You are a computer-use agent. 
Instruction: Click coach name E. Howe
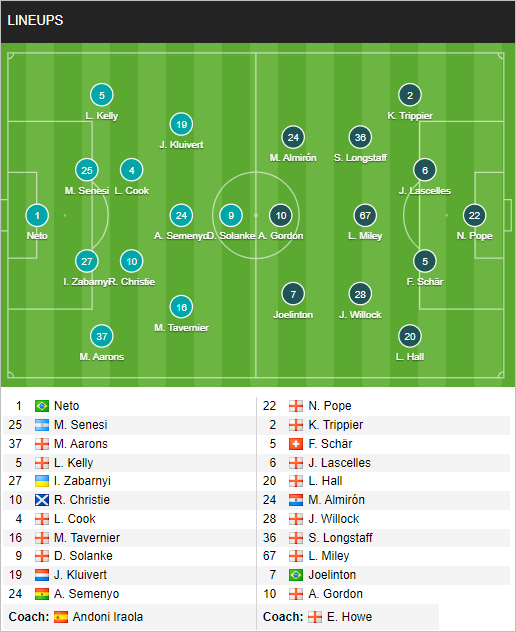(x=350, y=617)
